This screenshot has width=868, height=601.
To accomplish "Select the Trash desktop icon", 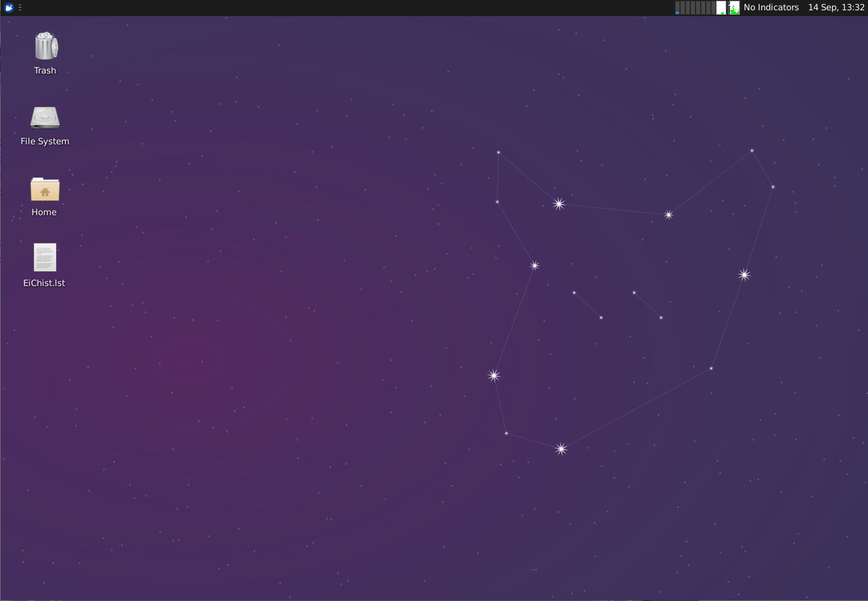I will 46,46.
